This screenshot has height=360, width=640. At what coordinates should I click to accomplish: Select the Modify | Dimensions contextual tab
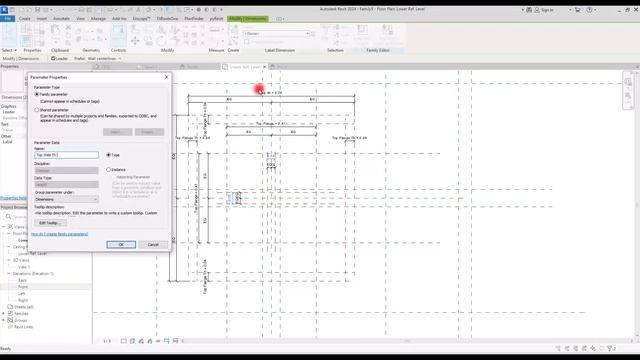248,19
